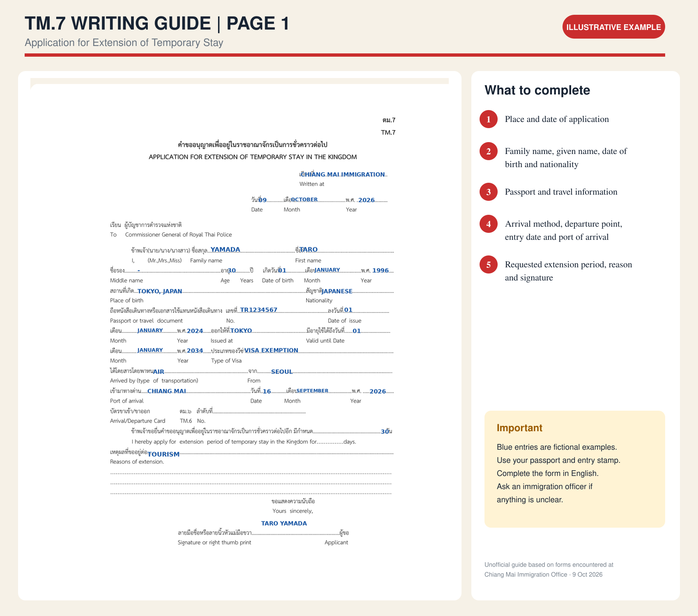Screen dimensions: 698x616
Task: Click the "Type of Visa" field label
Action: [226, 361]
